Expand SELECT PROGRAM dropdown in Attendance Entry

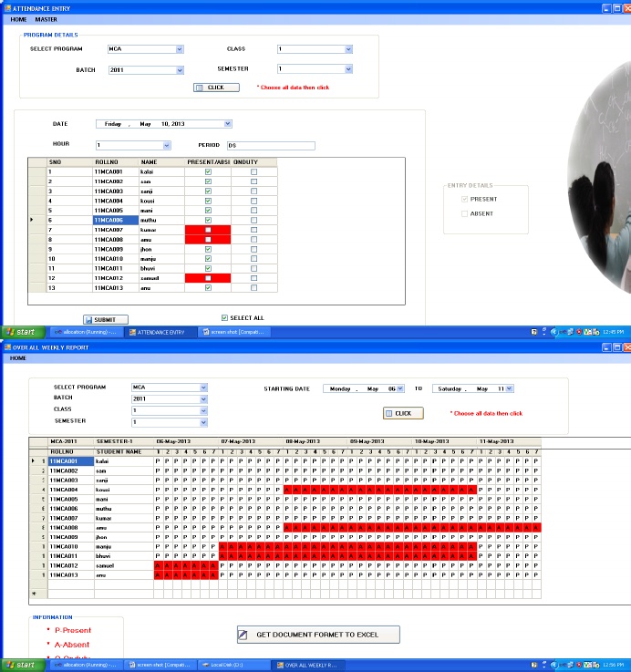pos(180,49)
